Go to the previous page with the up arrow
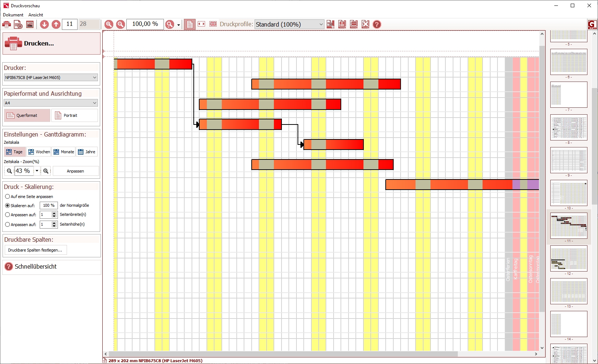The height and width of the screenshot is (364, 598). click(x=56, y=24)
